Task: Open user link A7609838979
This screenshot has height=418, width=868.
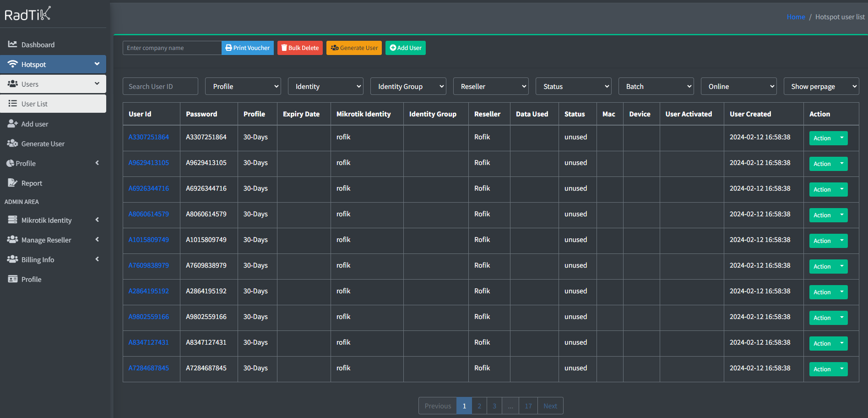Action: 148,265
